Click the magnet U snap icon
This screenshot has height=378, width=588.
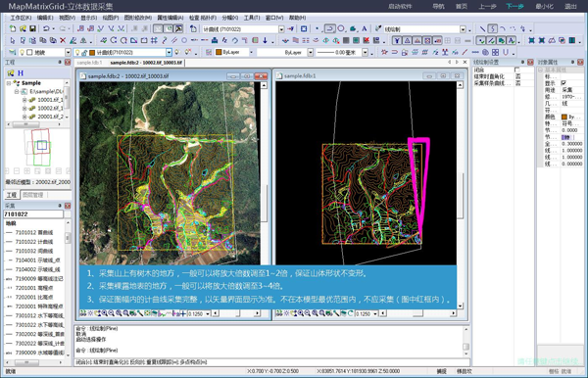coord(506,52)
